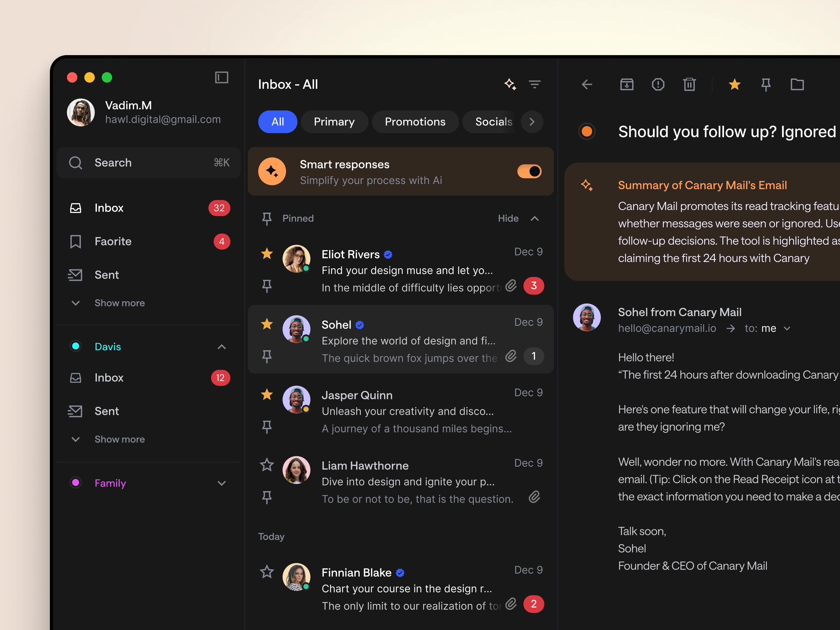Toggle pin on Eliot Rivers email

(x=267, y=286)
